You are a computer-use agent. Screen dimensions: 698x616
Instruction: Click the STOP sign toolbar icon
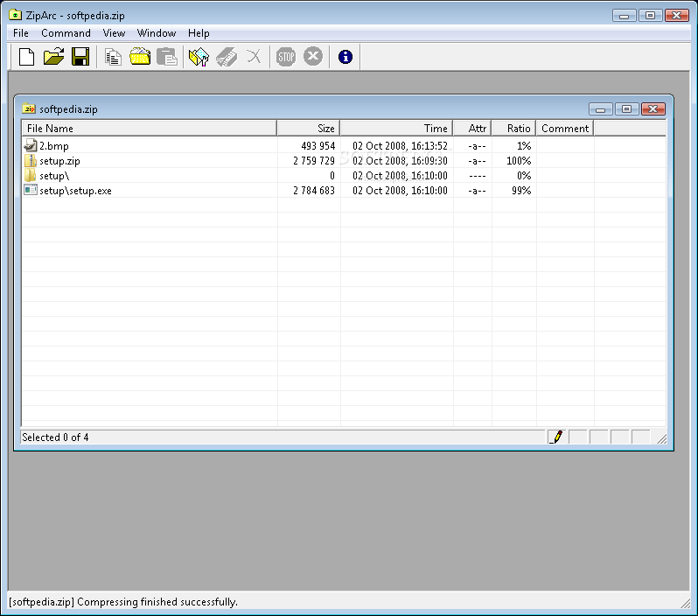pyautogui.click(x=286, y=57)
